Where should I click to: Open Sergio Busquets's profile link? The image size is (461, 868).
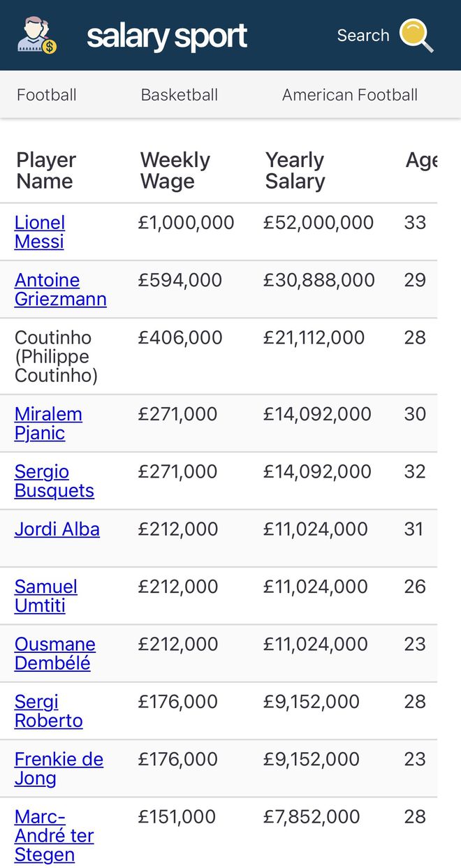coord(54,481)
